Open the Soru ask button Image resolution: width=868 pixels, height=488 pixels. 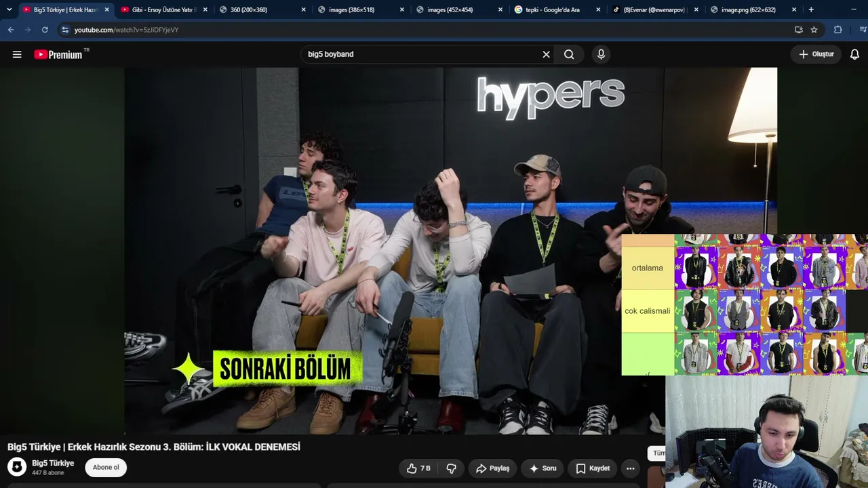click(x=542, y=468)
